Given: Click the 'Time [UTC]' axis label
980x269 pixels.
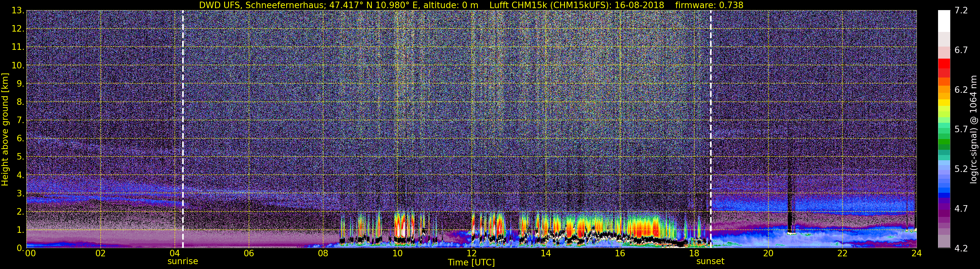Looking at the screenshot, I should pyautogui.click(x=471, y=262).
